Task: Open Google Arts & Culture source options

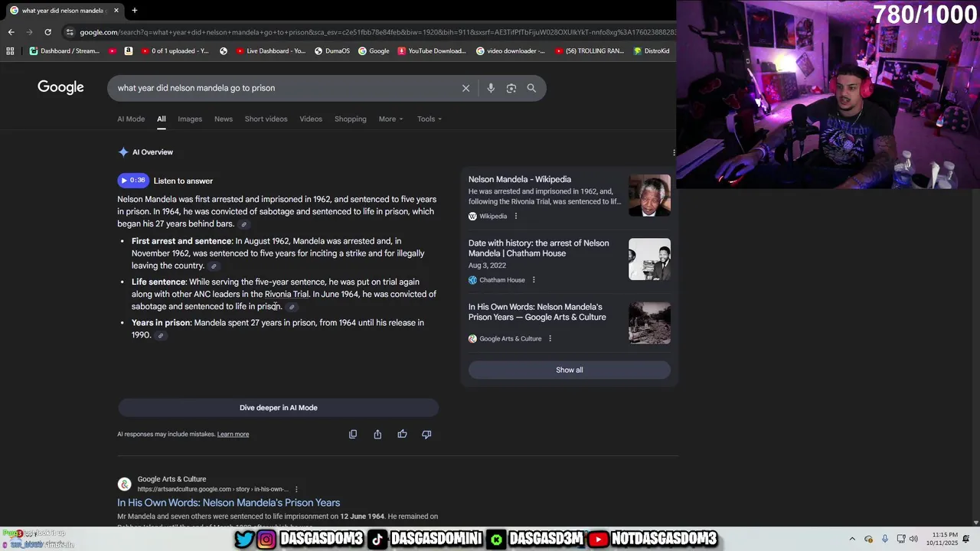Action: 550,338
